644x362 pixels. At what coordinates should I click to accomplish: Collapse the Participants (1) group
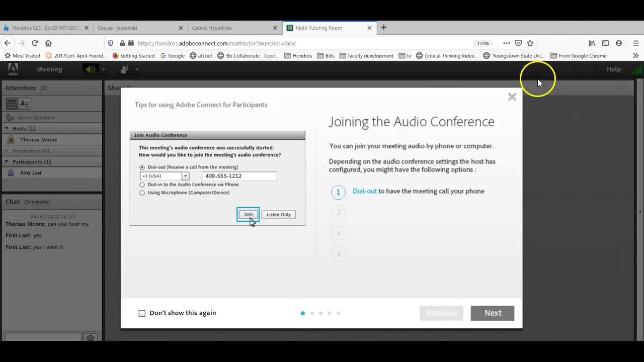[7, 162]
